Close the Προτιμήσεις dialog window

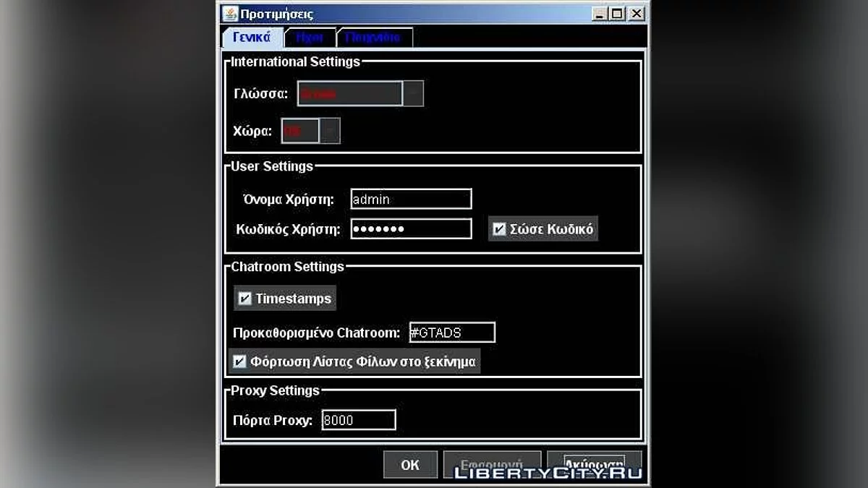(x=636, y=14)
